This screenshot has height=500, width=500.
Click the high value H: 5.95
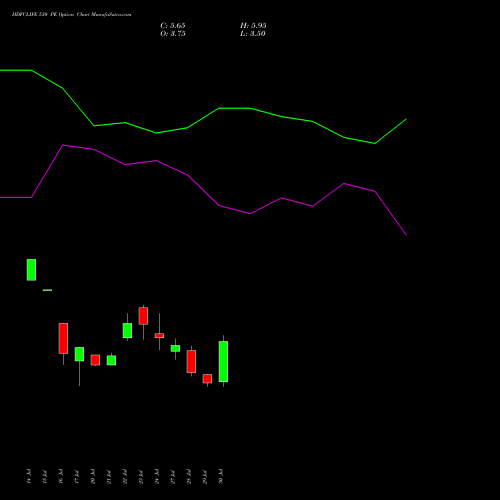253,26
